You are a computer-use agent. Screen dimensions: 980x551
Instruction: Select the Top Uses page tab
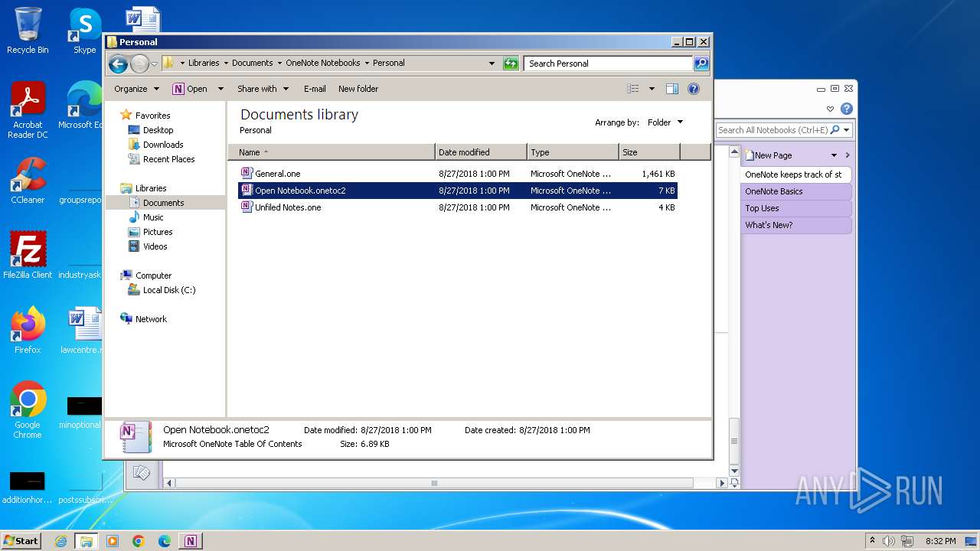point(796,208)
